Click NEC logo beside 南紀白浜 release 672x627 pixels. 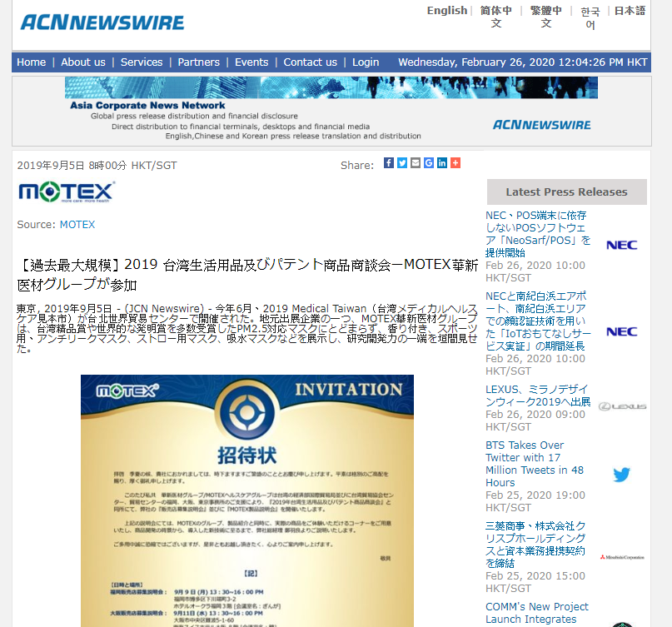pyautogui.click(x=622, y=331)
